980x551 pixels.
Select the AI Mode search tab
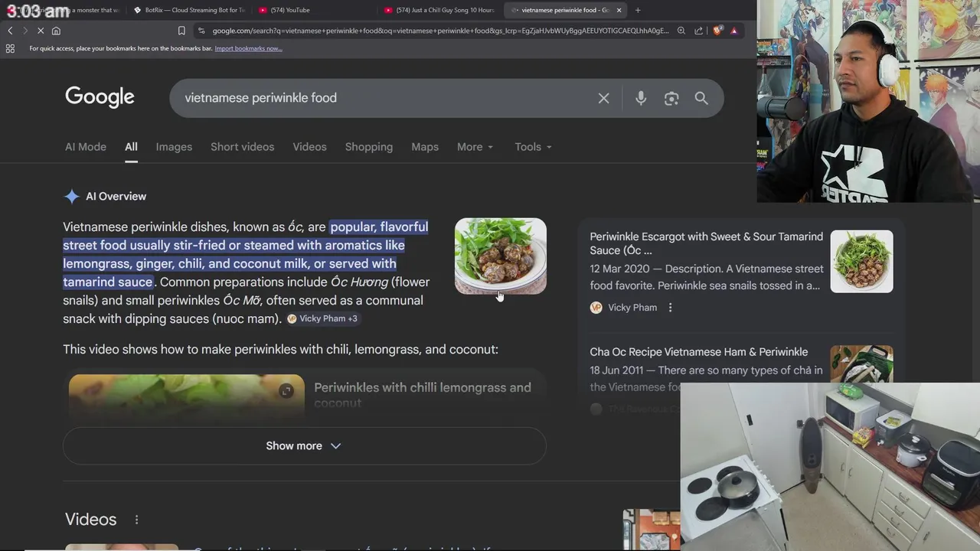(x=86, y=147)
